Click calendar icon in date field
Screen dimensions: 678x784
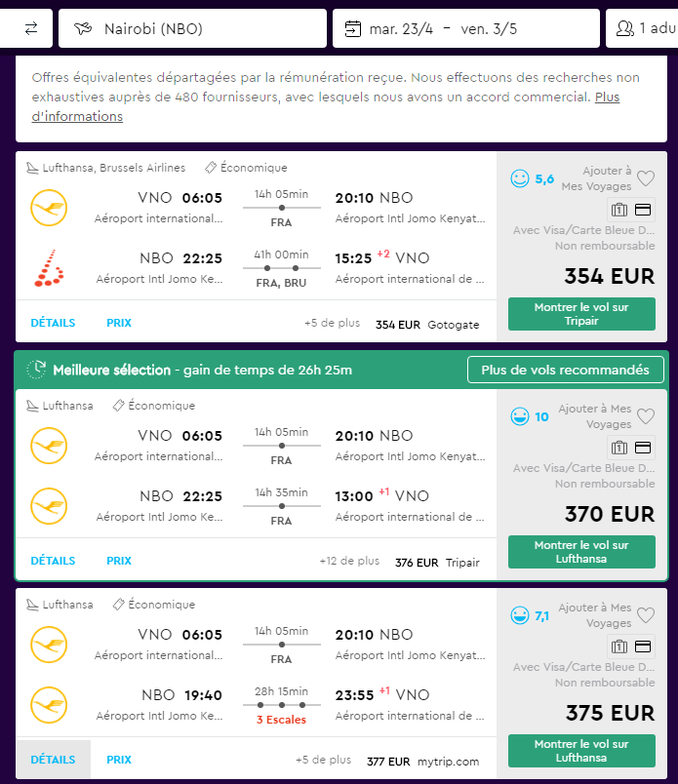[x=353, y=28]
